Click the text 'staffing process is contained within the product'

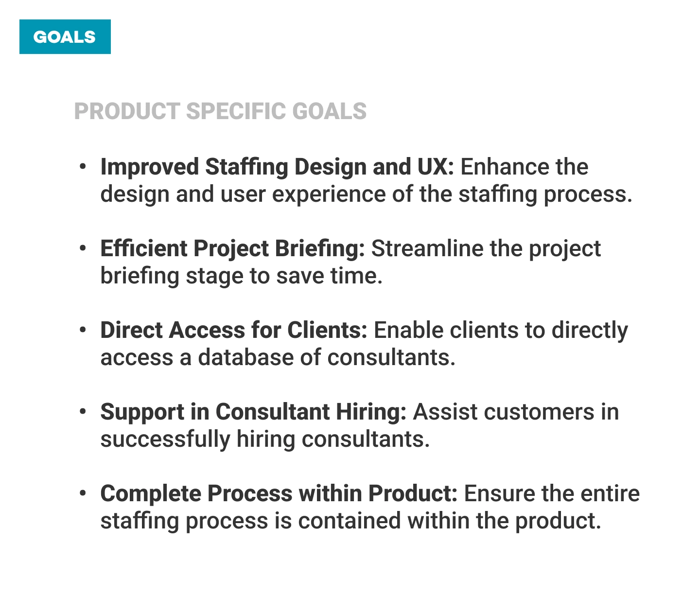coord(350,521)
